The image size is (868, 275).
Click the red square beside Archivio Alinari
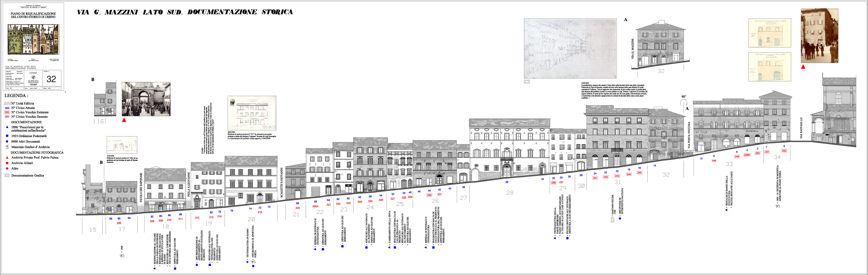(x=7, y=163)
